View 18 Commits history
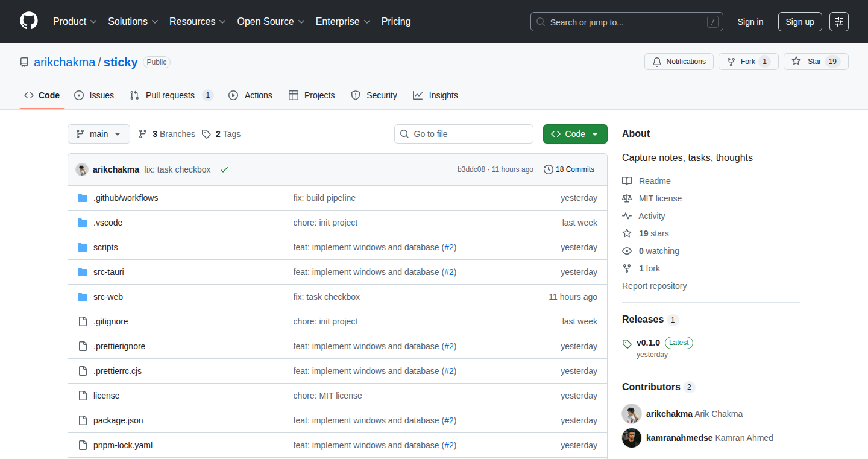868x459 pixels. pyautogui.click(x=569, y=169)
